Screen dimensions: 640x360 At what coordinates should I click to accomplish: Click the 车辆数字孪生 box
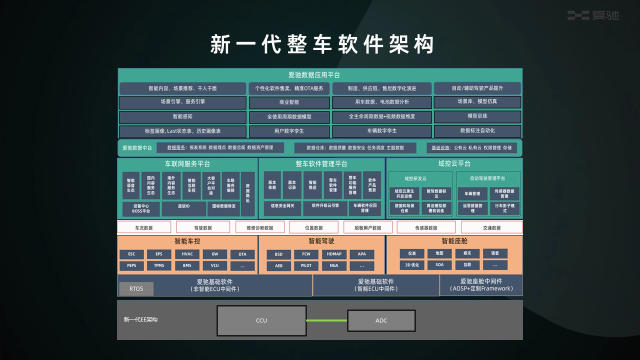[382, 131]
